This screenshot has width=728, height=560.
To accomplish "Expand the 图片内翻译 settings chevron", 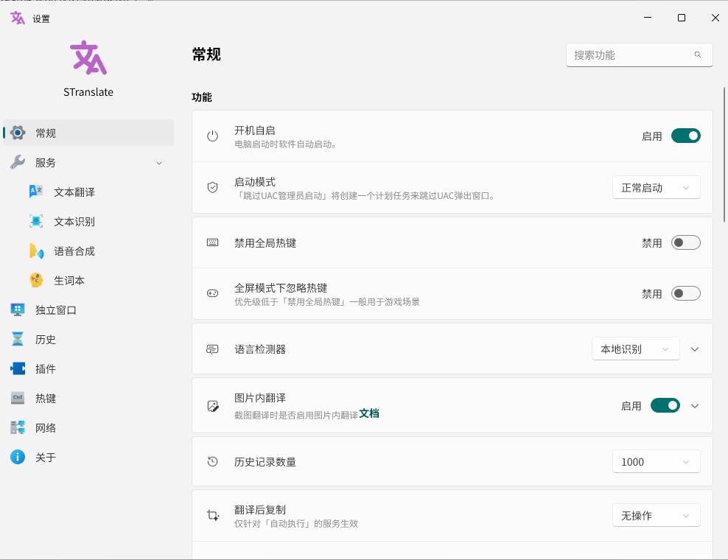I will 694,405.
